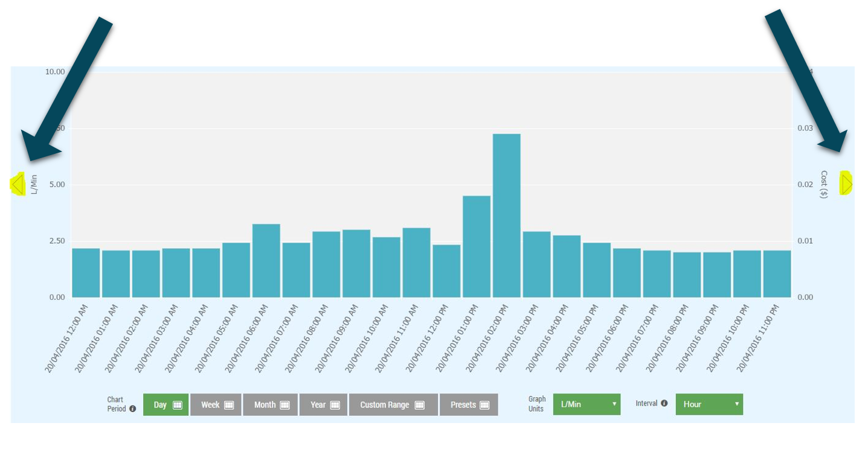Click the calendar icon on the Month button
868x452 pixels.
click(285, 405)
